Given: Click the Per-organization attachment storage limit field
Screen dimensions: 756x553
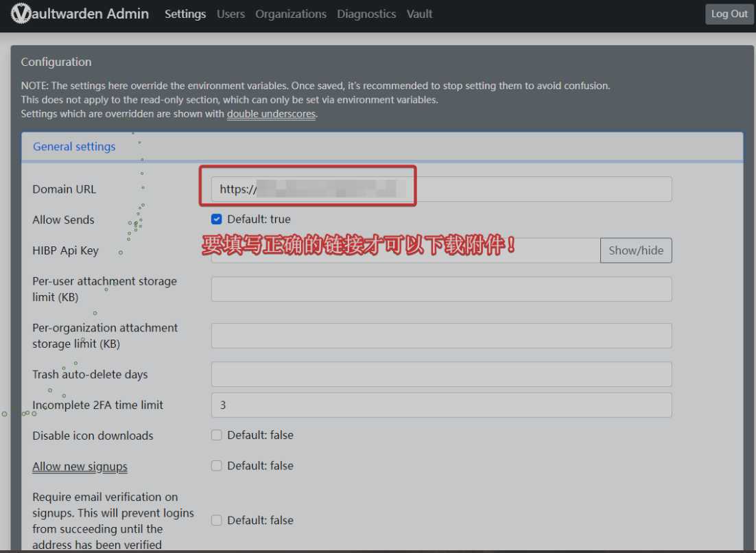Looking at the screenshot, I should click(x=441, y=336).
